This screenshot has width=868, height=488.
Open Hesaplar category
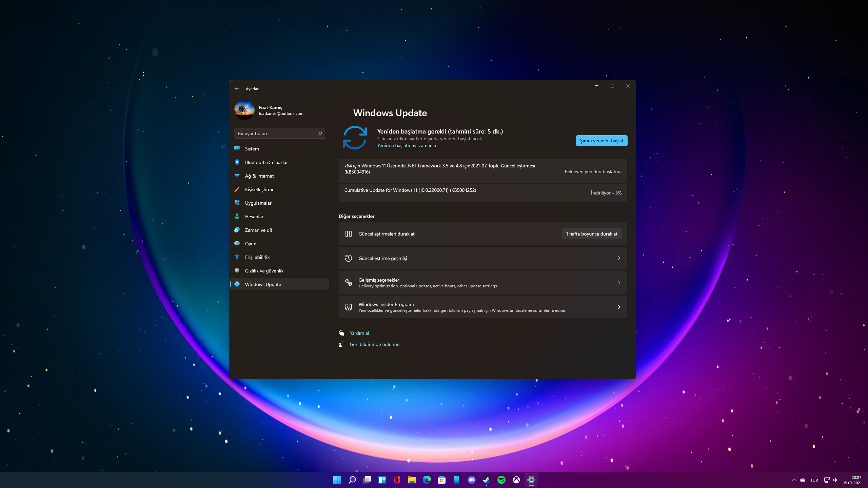[279, 217]
